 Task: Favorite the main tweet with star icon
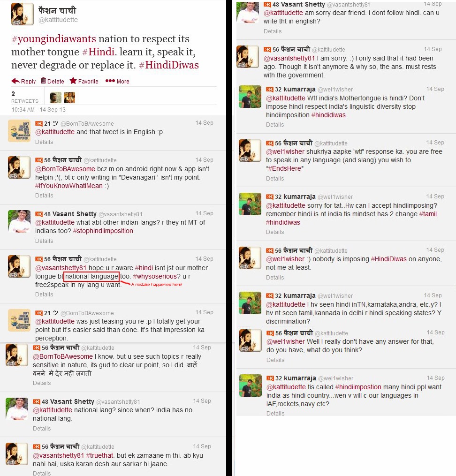84,81
